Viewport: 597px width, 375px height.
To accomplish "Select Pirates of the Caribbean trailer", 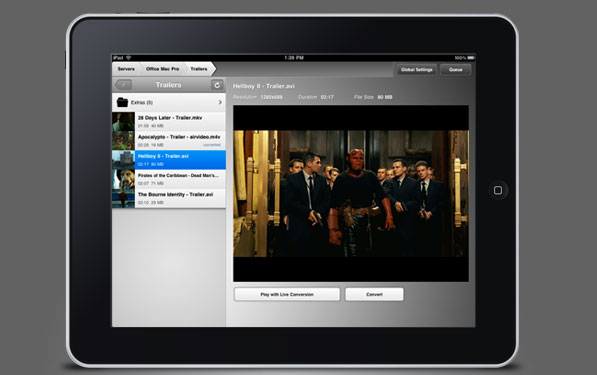I will tap(169, 179).
